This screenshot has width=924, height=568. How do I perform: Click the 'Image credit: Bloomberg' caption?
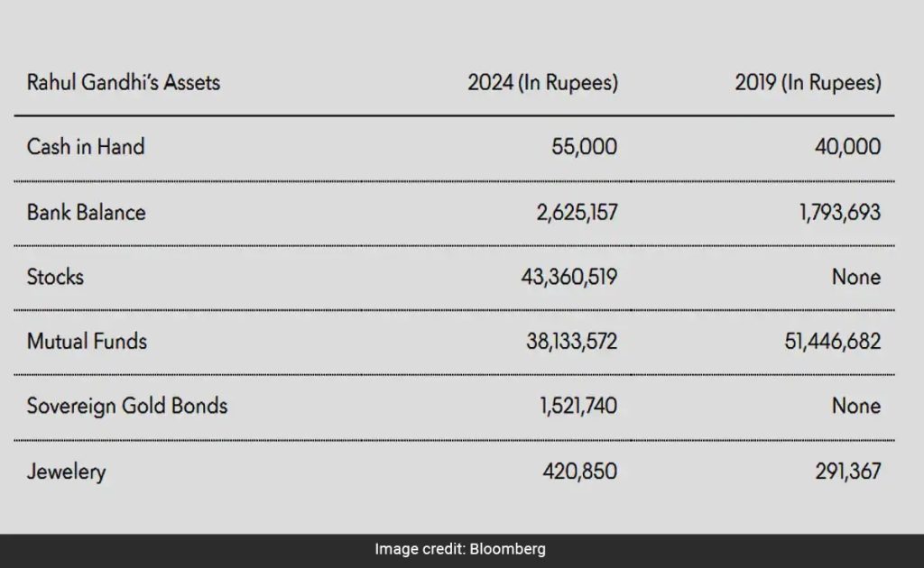[460, 549]
